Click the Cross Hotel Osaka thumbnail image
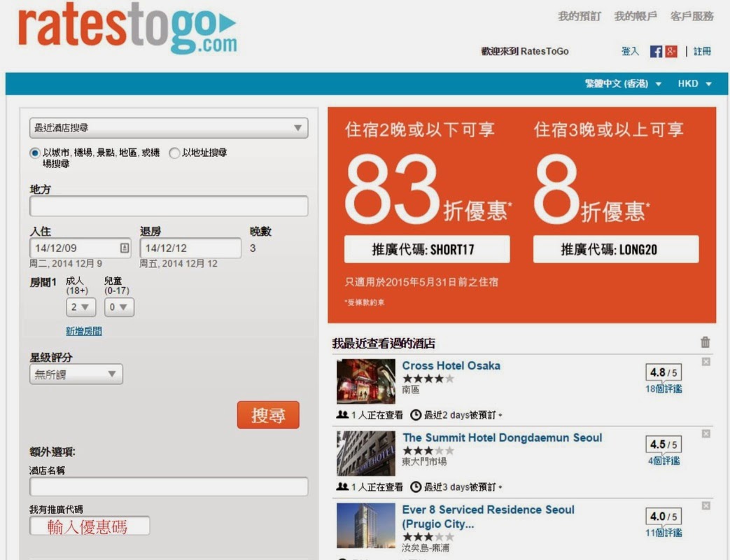 (x=365, y=381)
